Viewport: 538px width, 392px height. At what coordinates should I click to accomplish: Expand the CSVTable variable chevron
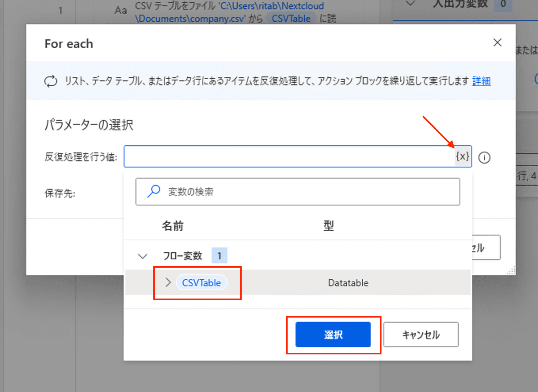(x=168, y=282)
